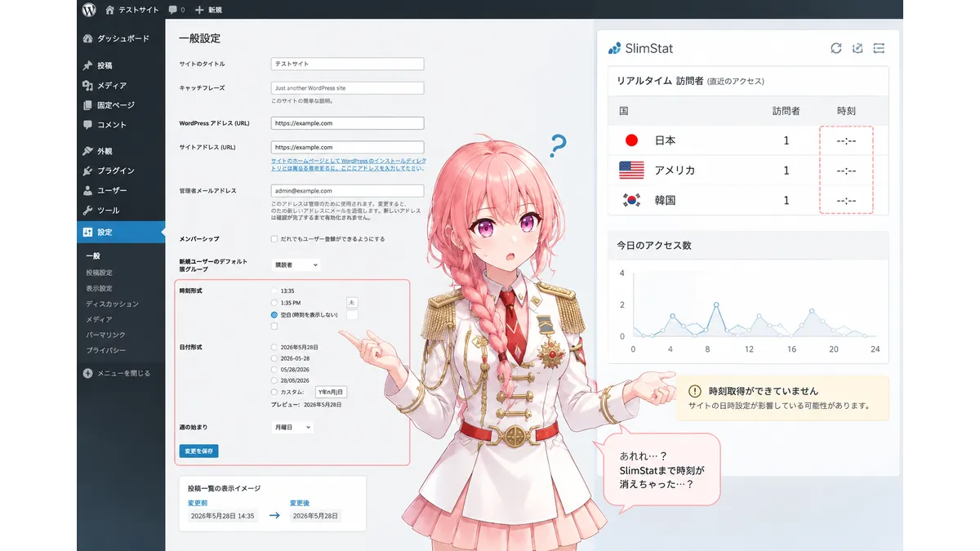
Task: Tick the unlabeled checkbox below 空白 option
Action: (274, 327)
